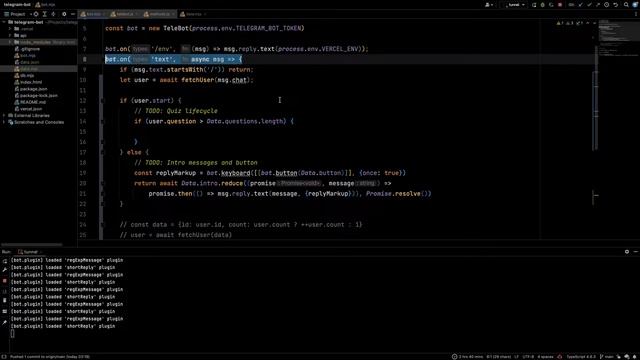
Task: Expand the api folder
Action: point(10,36)
